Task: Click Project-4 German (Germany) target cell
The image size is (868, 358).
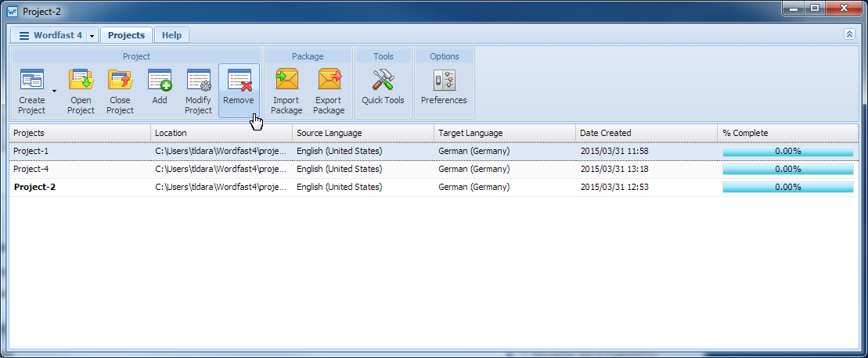Action: [x=474, y=169]
